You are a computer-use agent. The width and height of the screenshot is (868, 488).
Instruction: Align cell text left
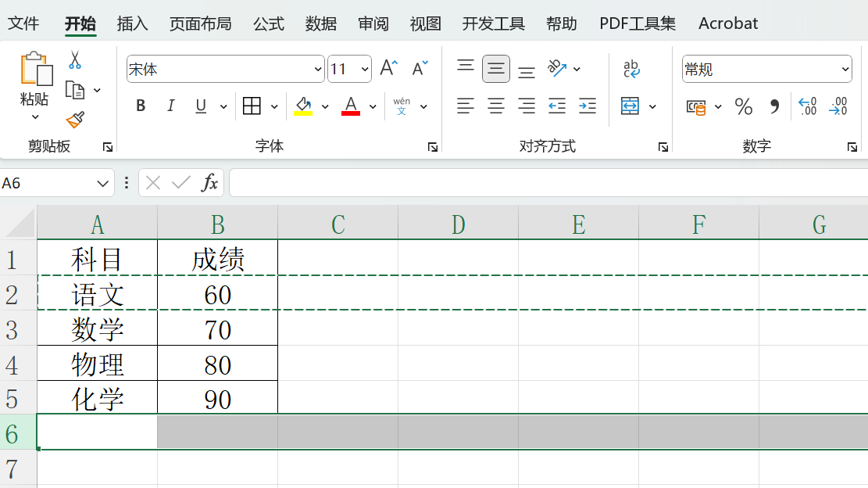pos(466,106)
